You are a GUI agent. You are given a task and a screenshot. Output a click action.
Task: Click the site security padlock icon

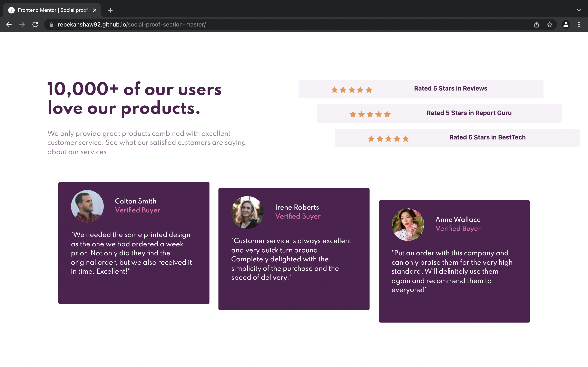(51, 24)
